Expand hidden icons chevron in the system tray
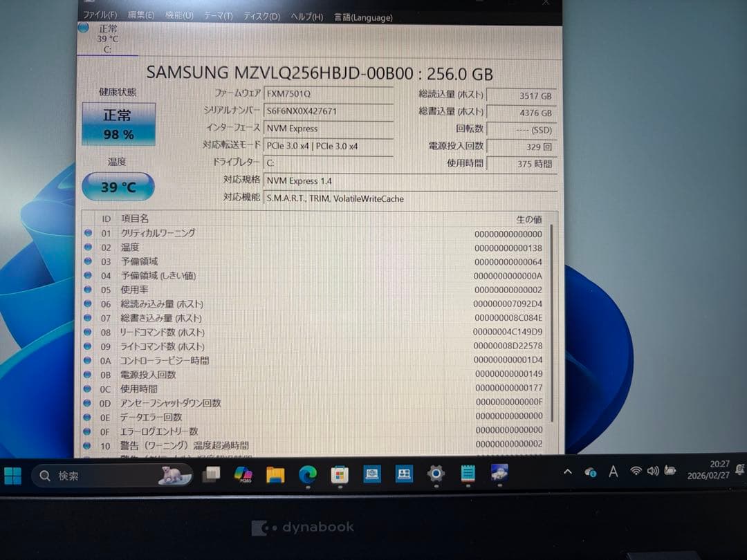 point(567,473)
